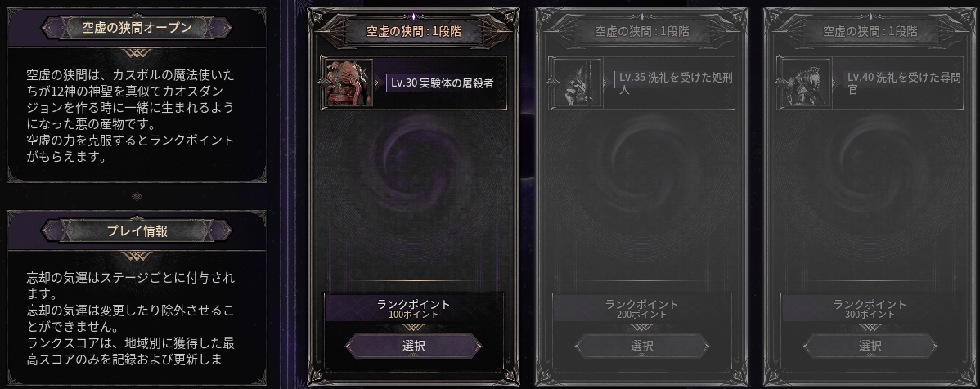980x389 pixels.
Task: Click the ランクポイント 300ポイント reward box
Action: tap(870, 308)
